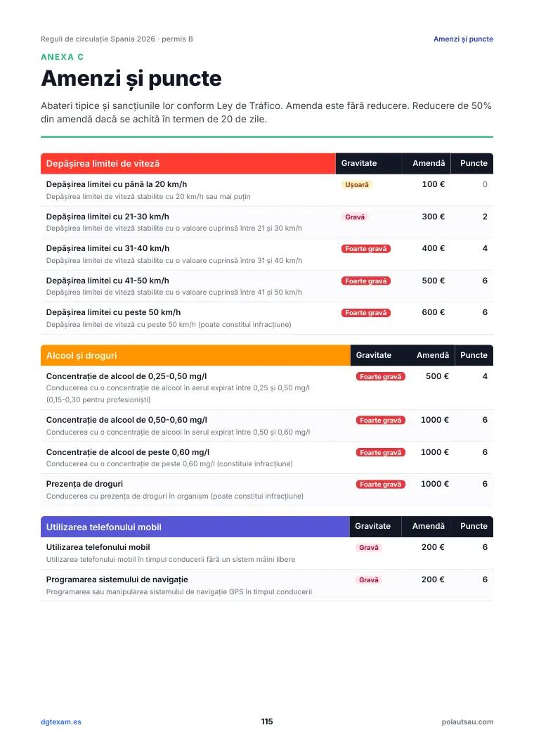Click the page number 115

point(267,722)
